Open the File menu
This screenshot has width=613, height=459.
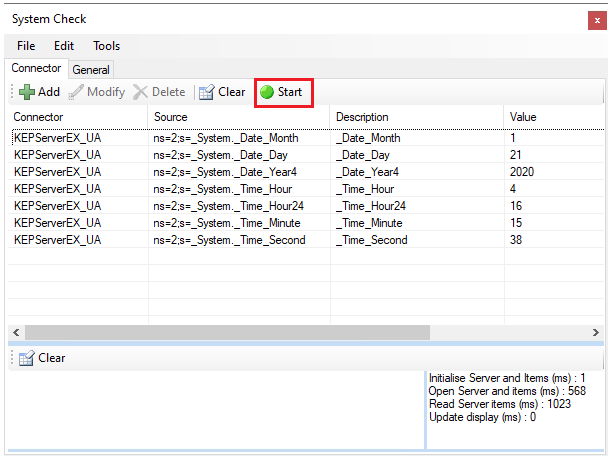[x=26, y=46]
